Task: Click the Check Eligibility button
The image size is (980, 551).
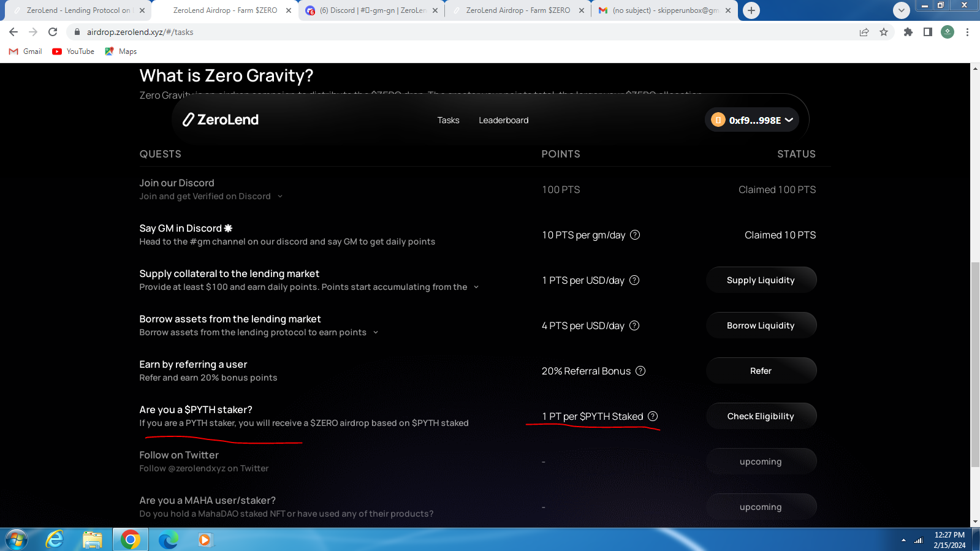Action: (761, 416)
